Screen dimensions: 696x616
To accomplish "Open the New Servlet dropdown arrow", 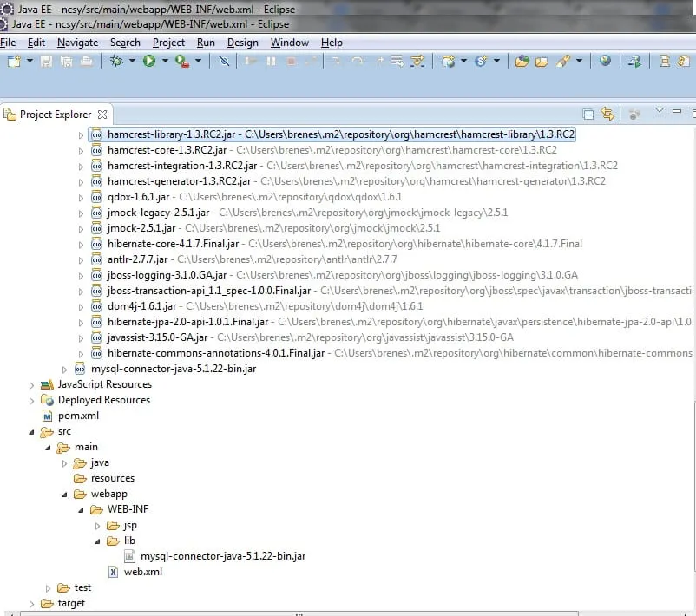I will (496, 61).
